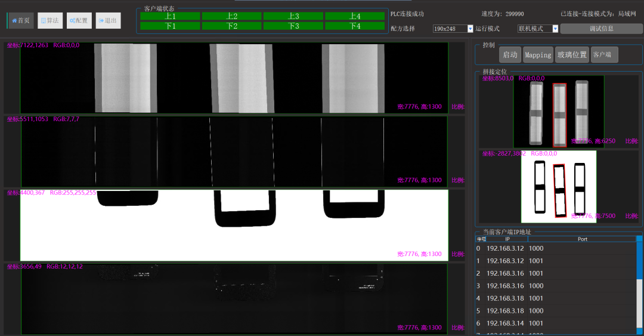This screenshot has height=336, width=644.
Task: Click the IP address list vertical scrollbar
Action: [x=639, y=285]
